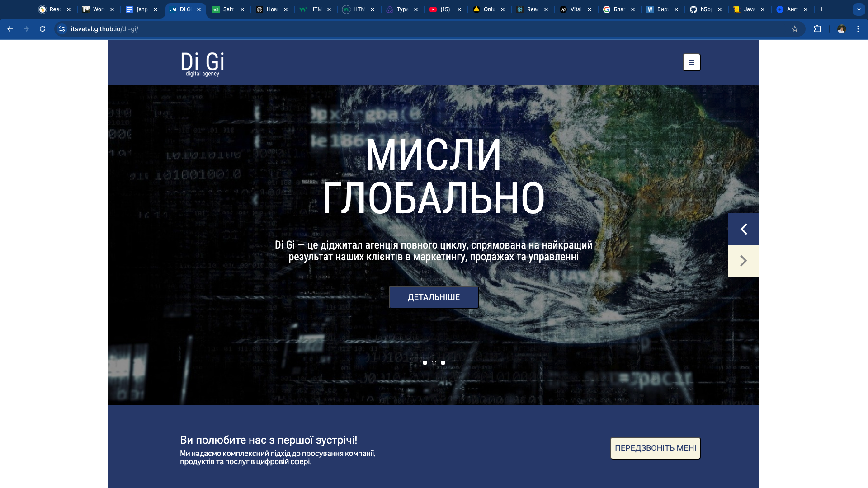Open the Chrome profile avatar

tap(841, 29)
